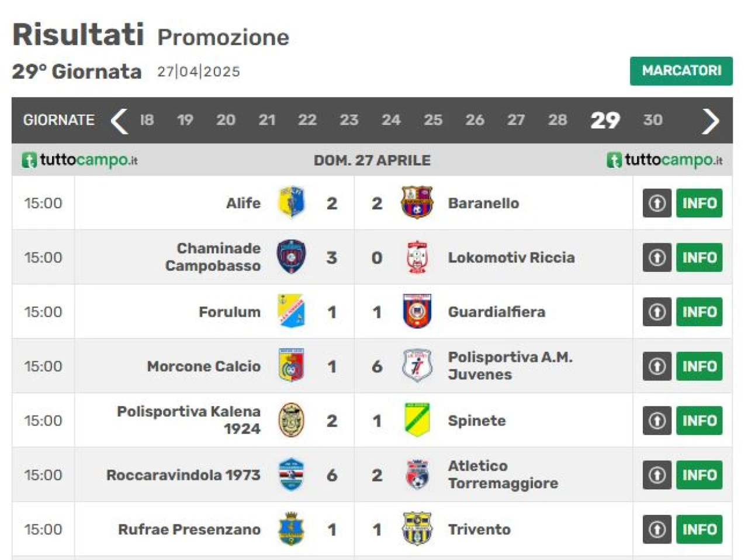The width and height of the screenshot is (748, 560).
Task: Advance giornate with right chevron
Action: [711, 120]
